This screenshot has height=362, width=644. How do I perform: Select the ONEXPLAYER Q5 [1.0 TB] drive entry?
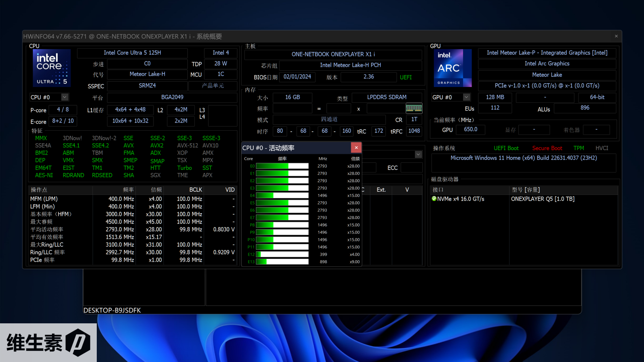[543, 199]
